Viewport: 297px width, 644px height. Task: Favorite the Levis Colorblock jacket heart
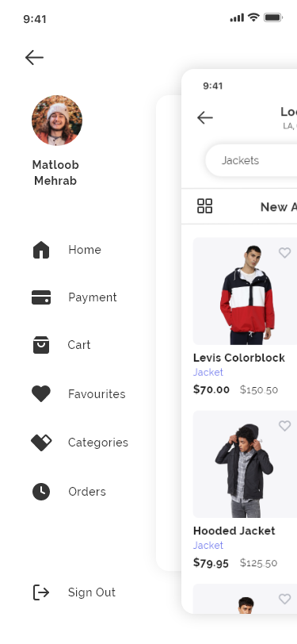tap(284, 252)
